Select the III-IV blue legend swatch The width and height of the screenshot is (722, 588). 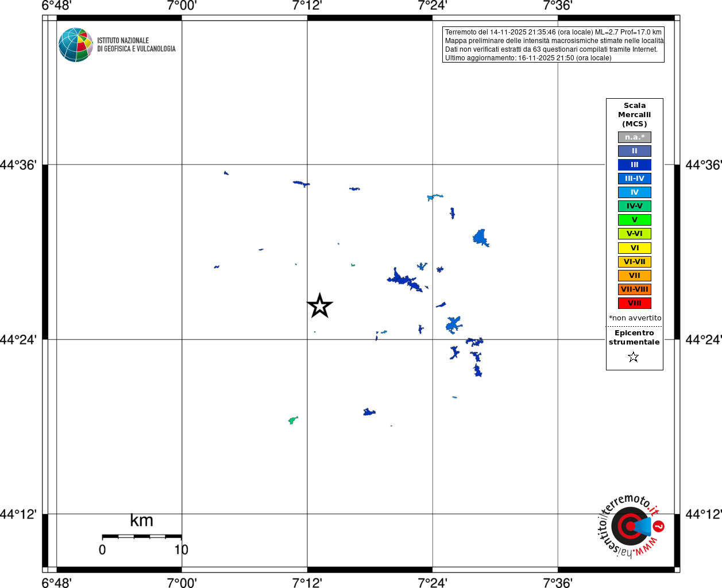[x=634, y=179]
